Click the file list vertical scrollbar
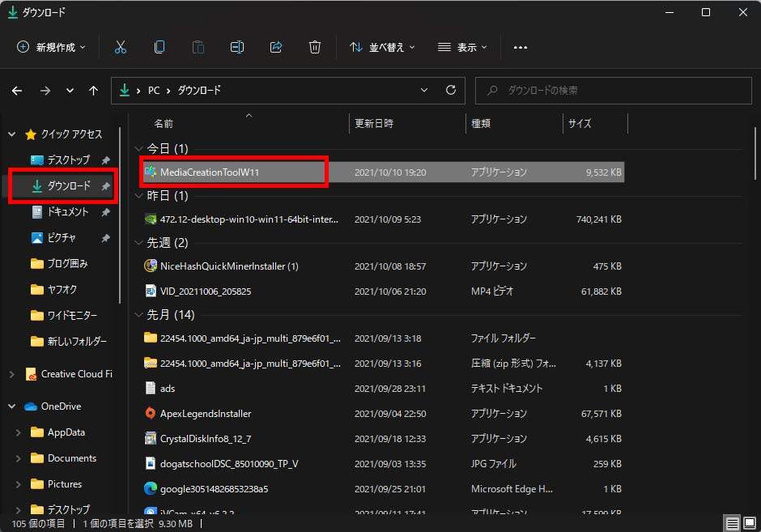The height and width of the screenshot is (532, 761). pyautogui.click(x=755, y=153)
